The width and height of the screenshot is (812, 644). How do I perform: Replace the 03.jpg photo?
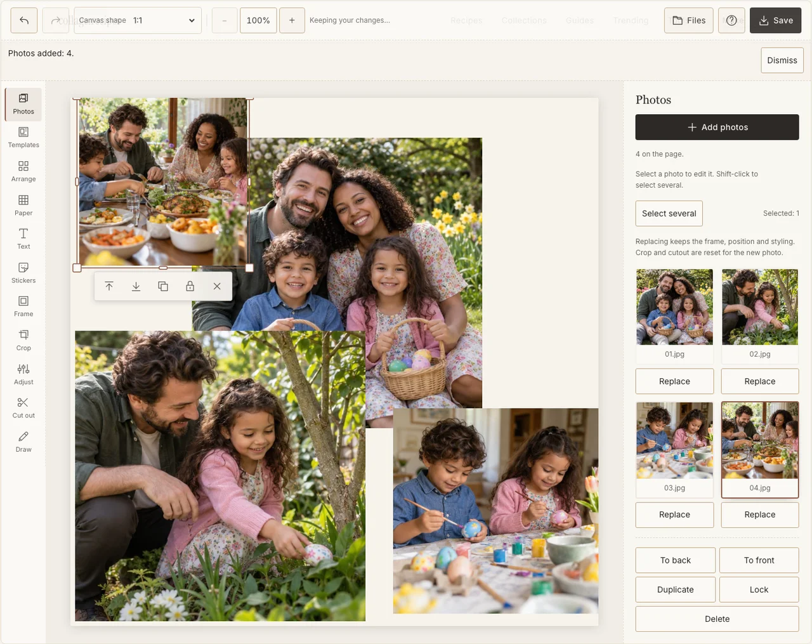click(674, 515)
